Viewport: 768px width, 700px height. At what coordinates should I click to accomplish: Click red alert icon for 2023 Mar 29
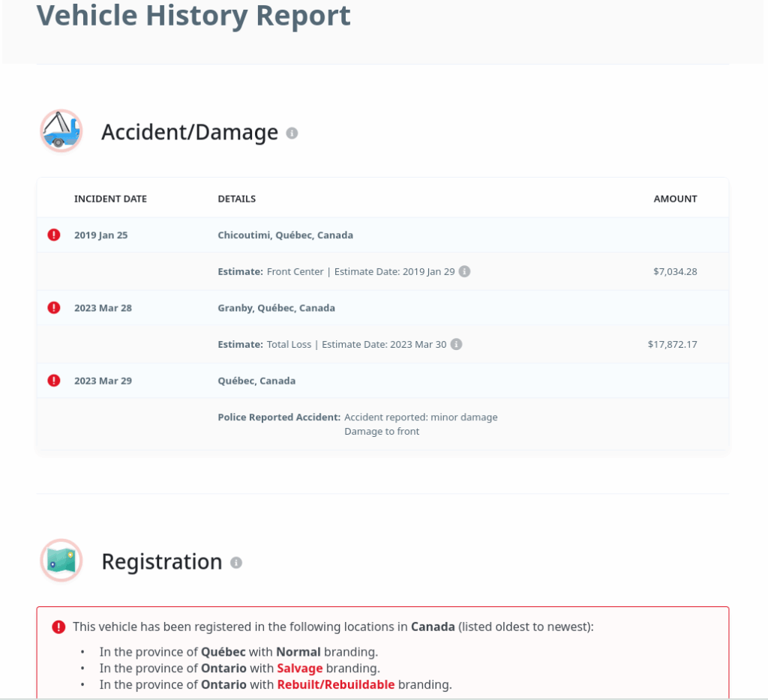[54, 381]
